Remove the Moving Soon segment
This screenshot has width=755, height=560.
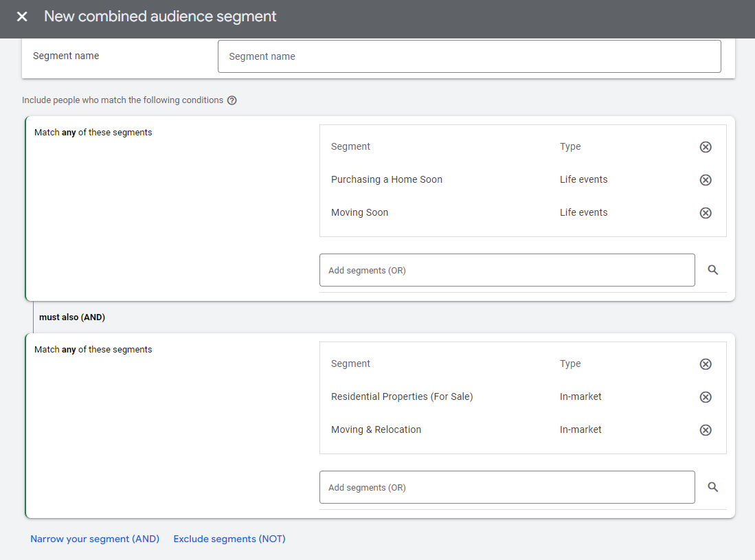pos(706,213)
